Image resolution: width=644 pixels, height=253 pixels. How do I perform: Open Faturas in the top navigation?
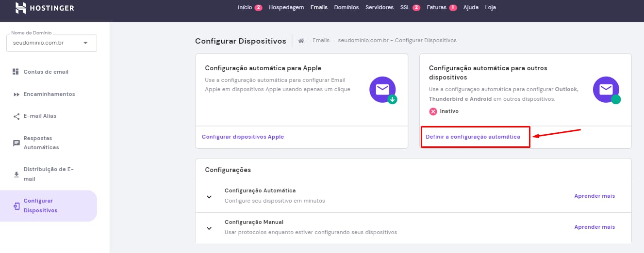(x=436, y=8)
